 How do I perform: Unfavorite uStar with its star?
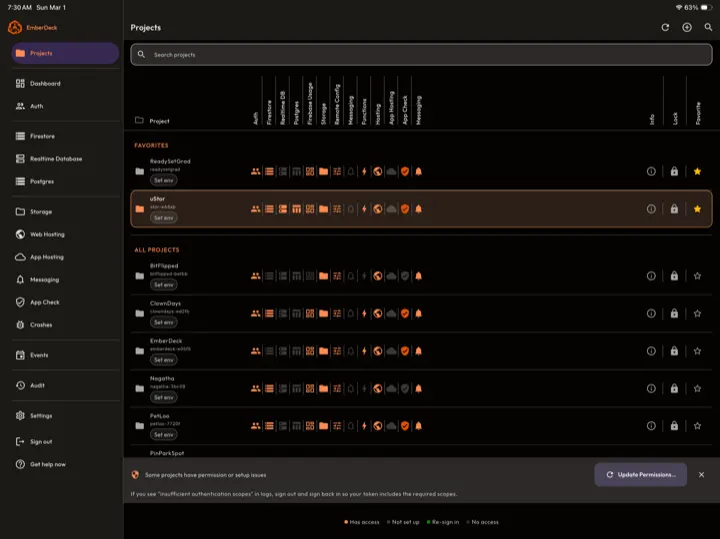pos(697,209)
